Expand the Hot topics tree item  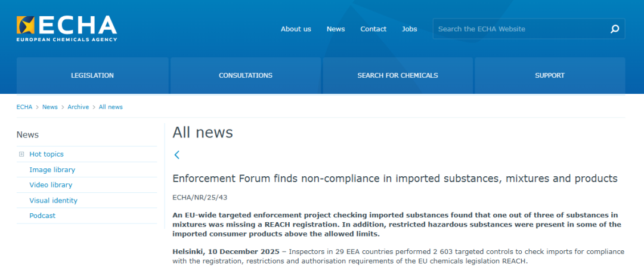click(x=21, y=154)
